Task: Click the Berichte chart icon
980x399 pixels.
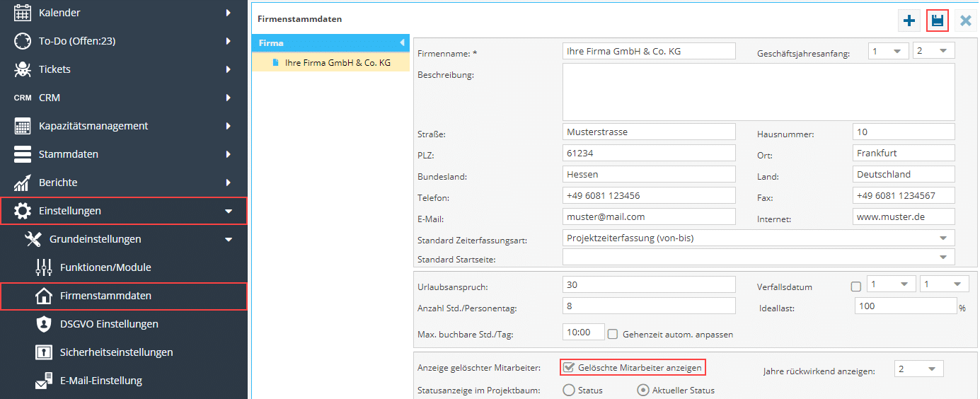Action: (x=23, y=183)
